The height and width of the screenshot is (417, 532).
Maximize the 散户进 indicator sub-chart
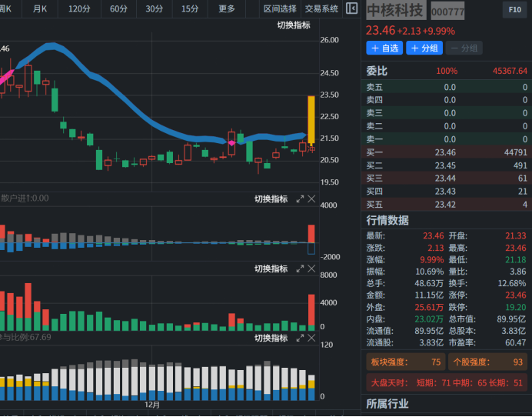click(x=300, y=199)
